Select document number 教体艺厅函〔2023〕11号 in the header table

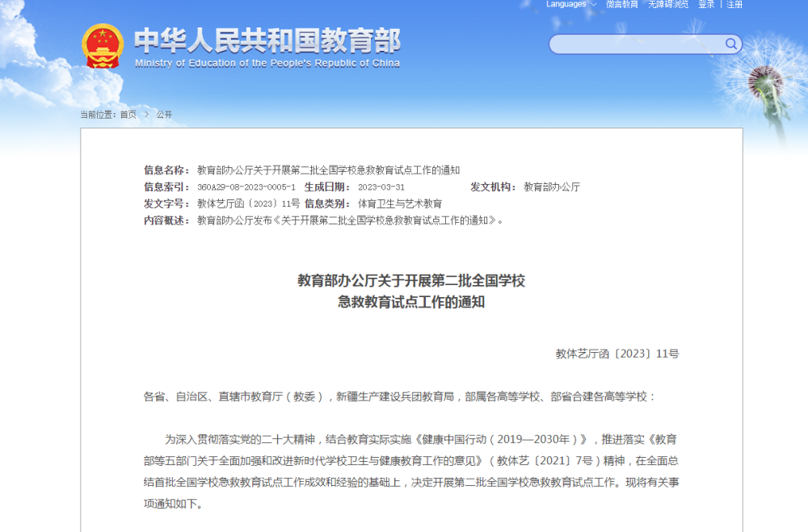click(248, 204)
